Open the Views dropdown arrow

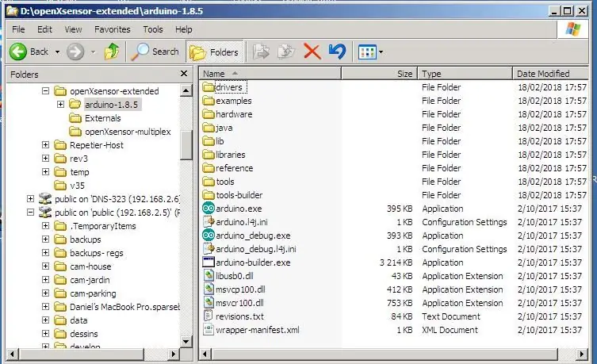click(381, 52)
